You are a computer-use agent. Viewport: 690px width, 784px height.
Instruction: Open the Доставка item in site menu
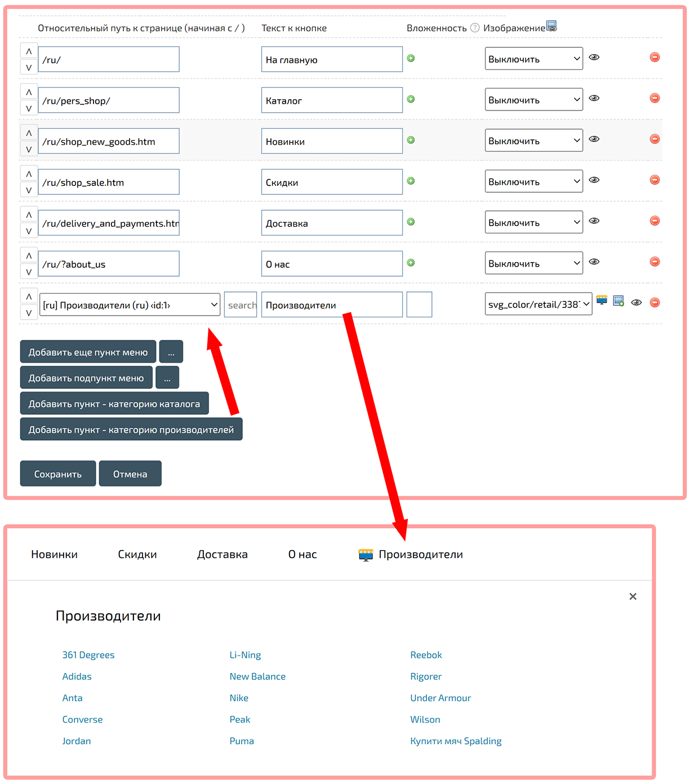222,555
